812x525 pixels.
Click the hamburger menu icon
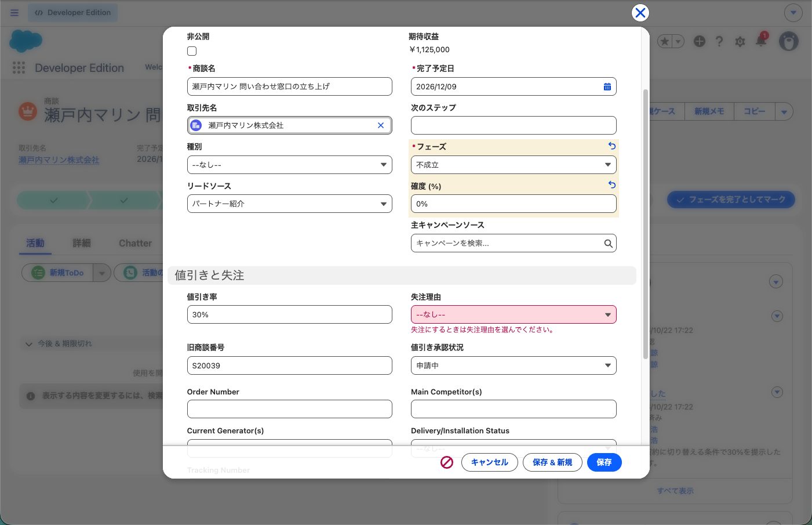pyautogui.click(x=14, y=13)
